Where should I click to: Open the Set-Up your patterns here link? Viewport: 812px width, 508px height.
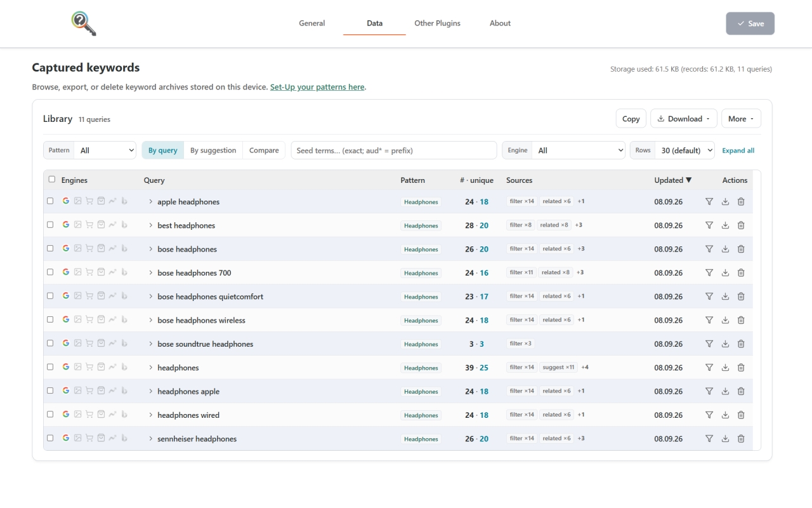click(317, 87)
